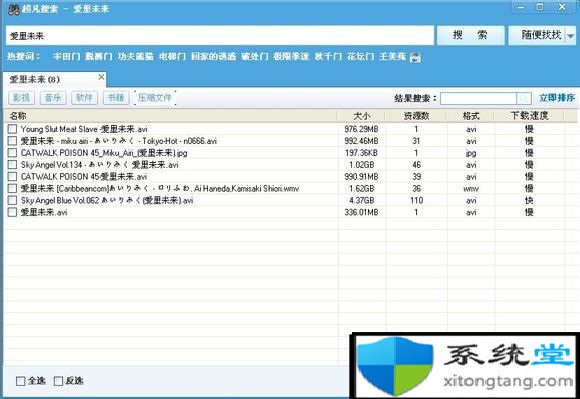Select the 影视 filter tab
This screenshot has height=399, width=580.
21,98
